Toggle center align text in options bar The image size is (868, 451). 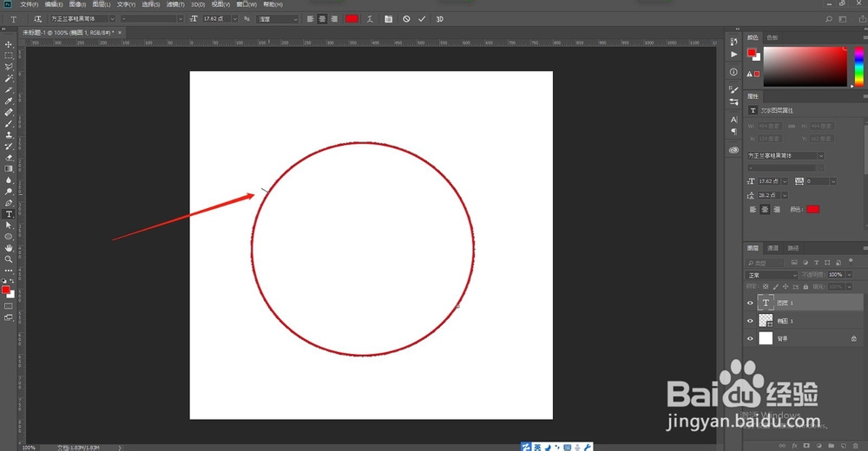(322, 19)
